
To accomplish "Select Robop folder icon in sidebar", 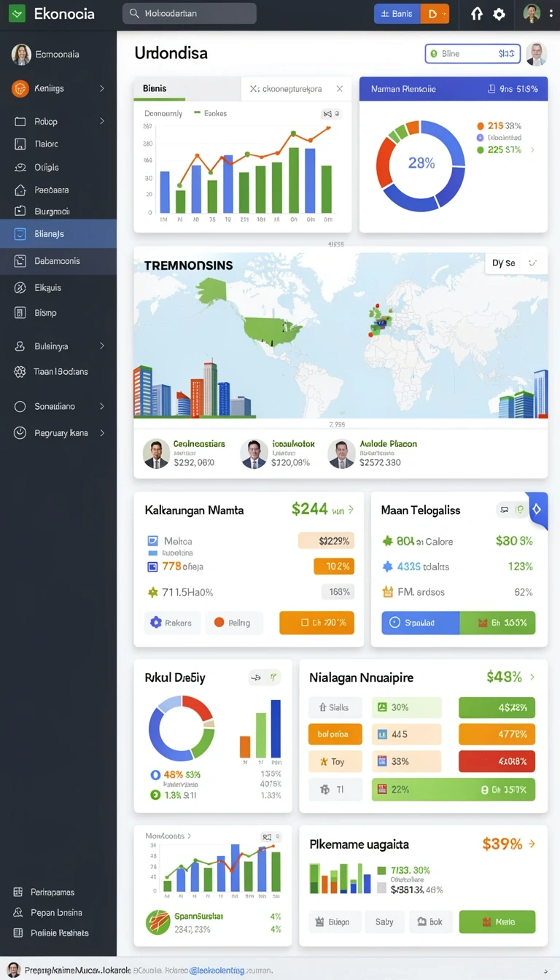I will click(x=20, y=121).
